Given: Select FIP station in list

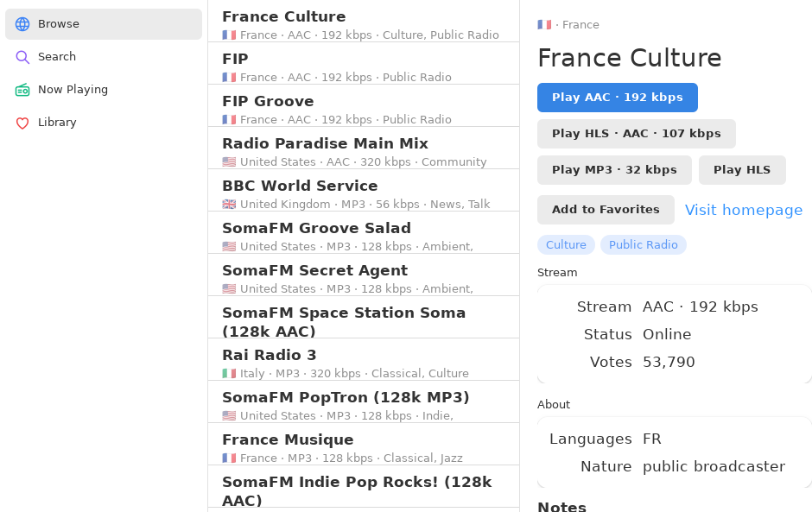Looking at the screenshot, I should (364, 63).
